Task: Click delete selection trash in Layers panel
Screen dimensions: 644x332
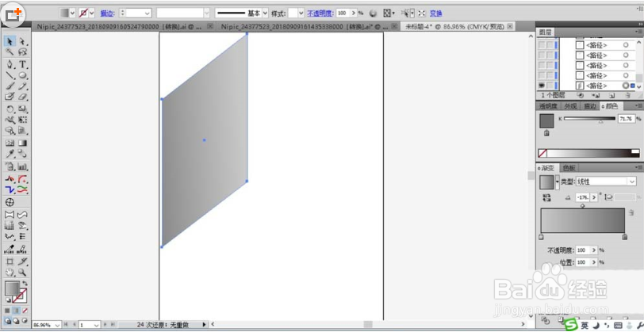Action: 627,95
